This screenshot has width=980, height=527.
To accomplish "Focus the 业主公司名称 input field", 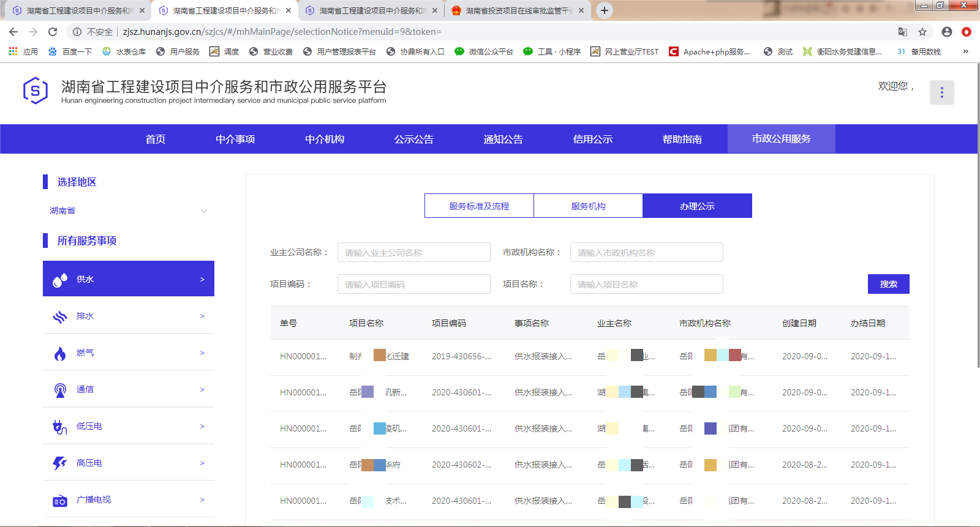I will pyautogui.click(x=413, y=253).
